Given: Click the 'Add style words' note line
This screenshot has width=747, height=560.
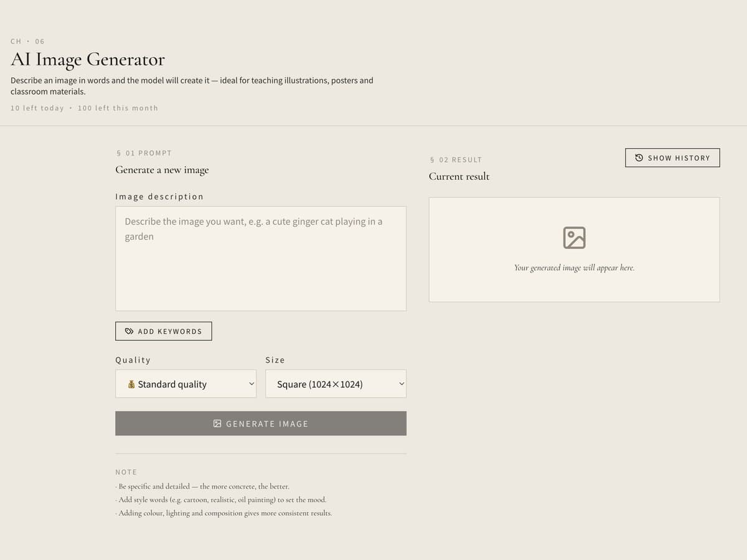Looking at the screenshot, I should [x=221, y=500].
